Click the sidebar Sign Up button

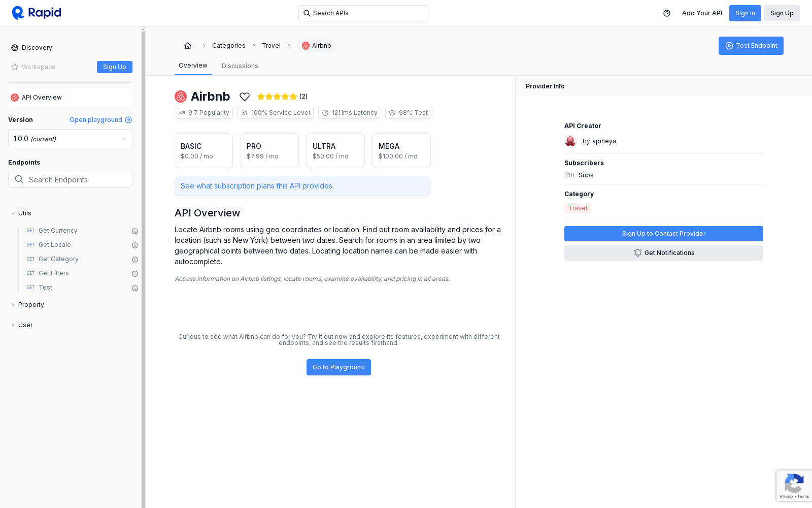115,67
